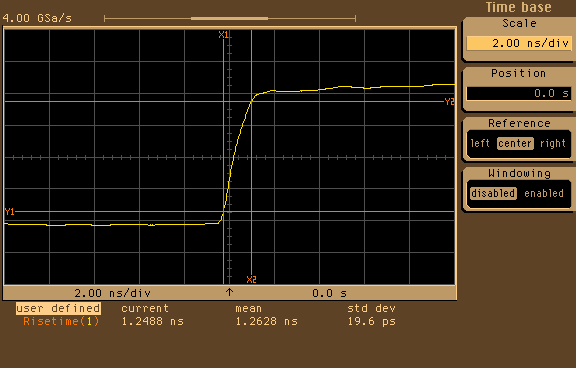Select the X1 cursor marker label
Screen dimensions: 576x368
(223, 35)
